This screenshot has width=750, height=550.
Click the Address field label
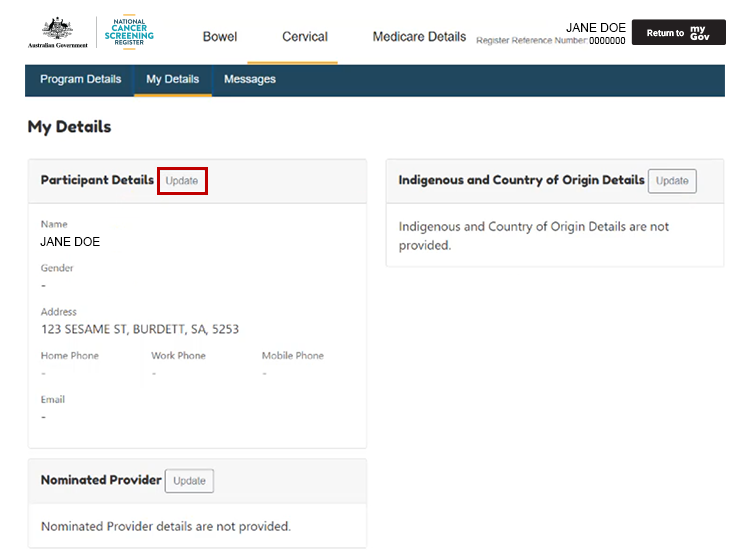[x=58, y=312]
